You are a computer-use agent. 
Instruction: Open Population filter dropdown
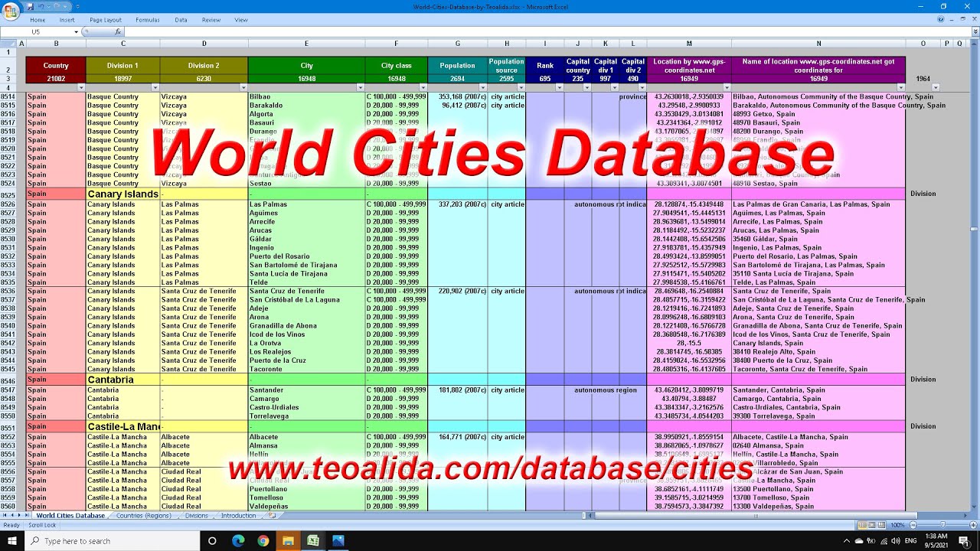click(483, 87)
